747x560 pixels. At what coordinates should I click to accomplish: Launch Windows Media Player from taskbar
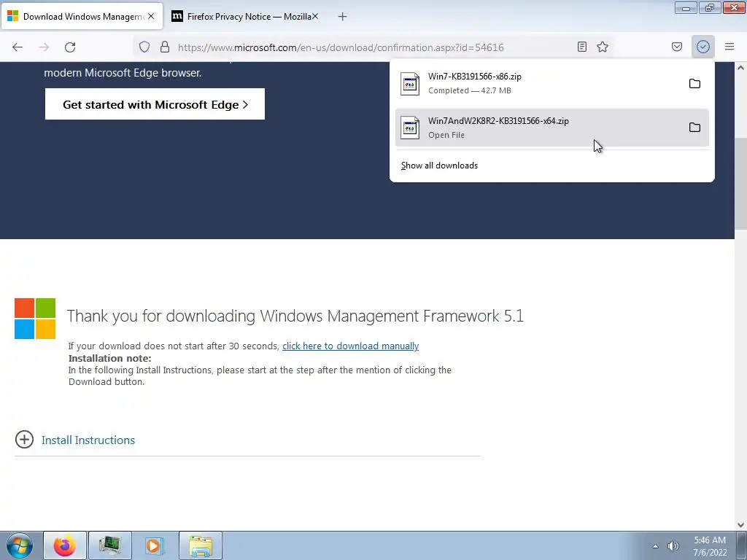coord(155,545)
